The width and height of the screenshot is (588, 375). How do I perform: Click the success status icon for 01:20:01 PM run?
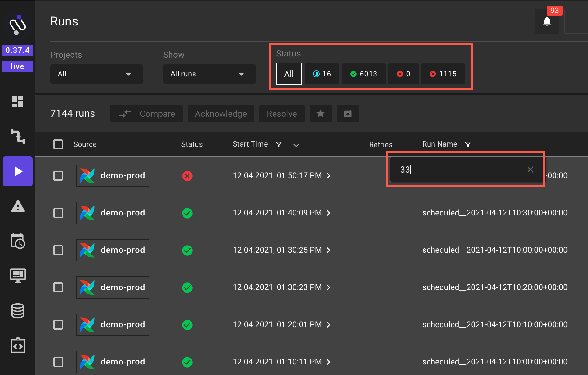[187, 325]
